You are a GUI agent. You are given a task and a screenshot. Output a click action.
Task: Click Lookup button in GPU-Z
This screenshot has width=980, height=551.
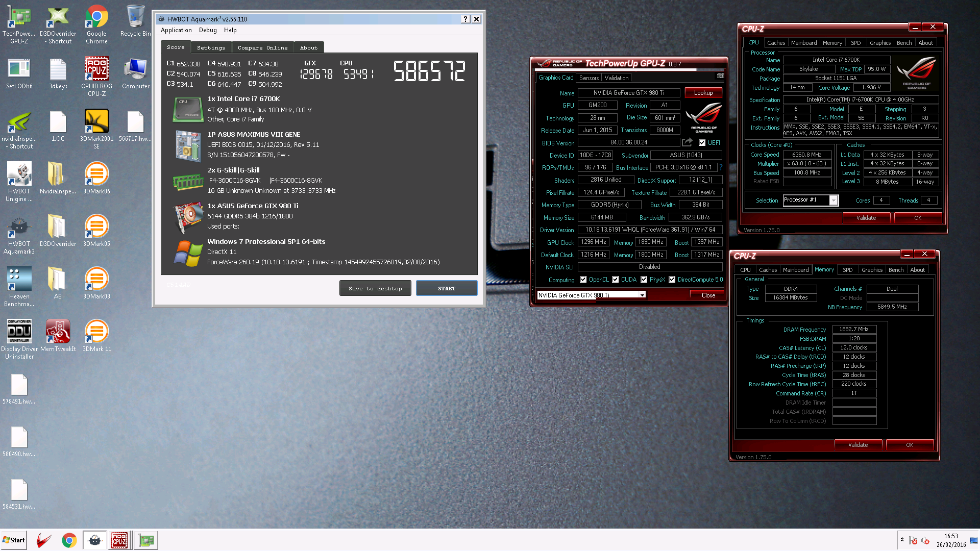pyautogui.click(x=703, y=93)
